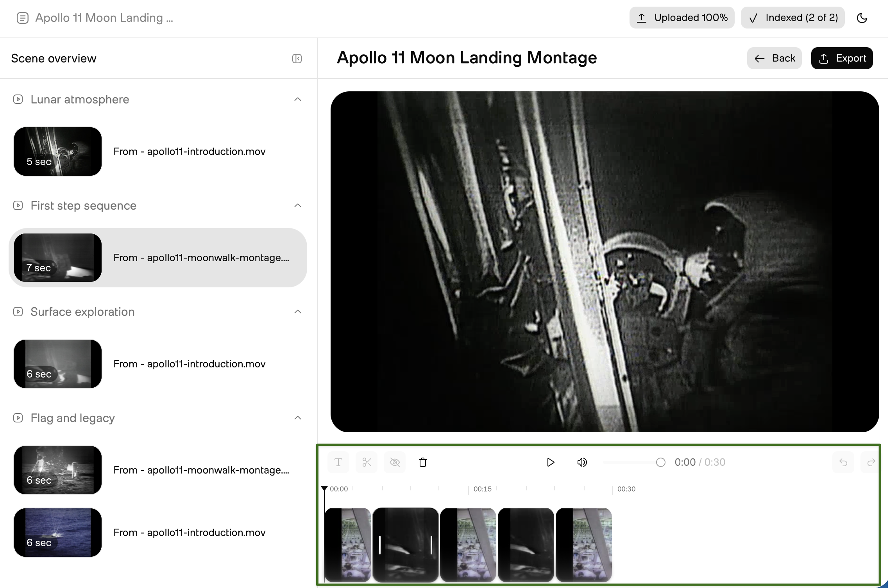Click the Uploaded 100% status button
The width and height of the screenshot is (889, 588).
[x=682, y=18]
